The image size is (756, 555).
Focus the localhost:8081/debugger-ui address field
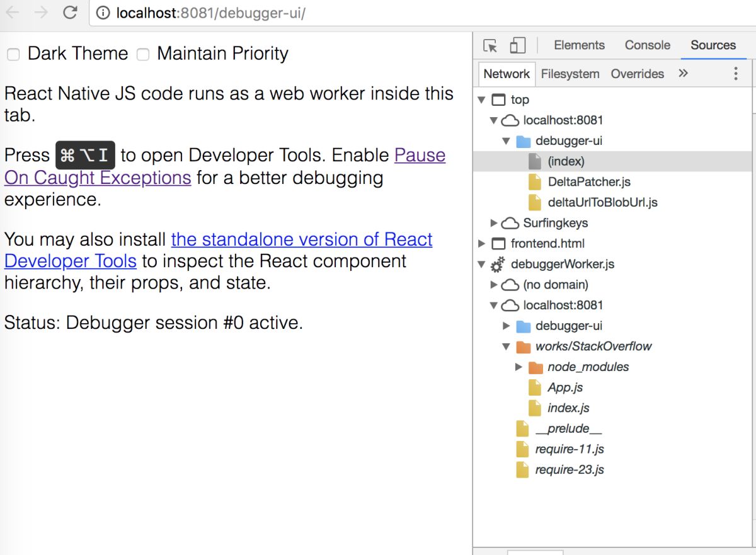tap(422, 13)
